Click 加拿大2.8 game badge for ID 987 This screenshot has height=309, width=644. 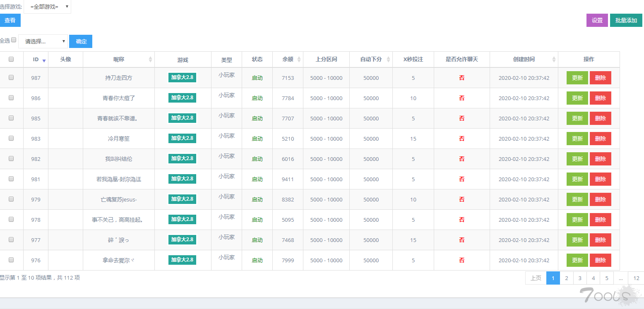(x=182, y=77)
